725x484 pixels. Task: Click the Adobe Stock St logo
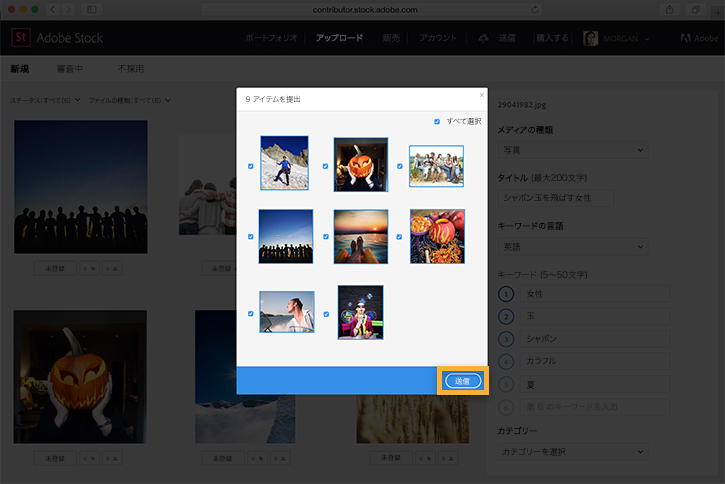21,37
